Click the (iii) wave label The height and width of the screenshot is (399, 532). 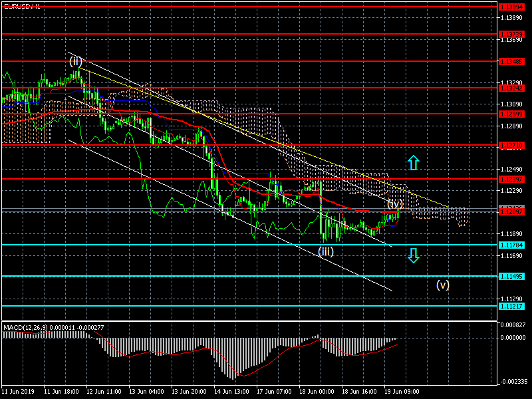pyautogui.click(x=326, y=251)
